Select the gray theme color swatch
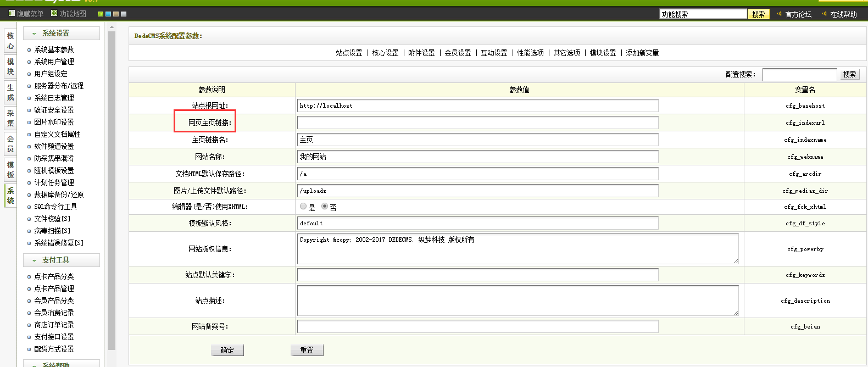Screen dimensions: 868x367 pyautogui.click(x=124, y=14)
